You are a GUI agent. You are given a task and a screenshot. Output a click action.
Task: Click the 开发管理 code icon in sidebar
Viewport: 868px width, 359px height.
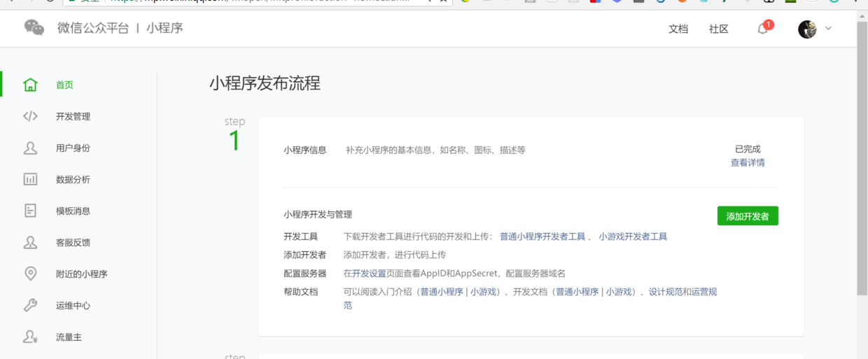click(30, 116)
